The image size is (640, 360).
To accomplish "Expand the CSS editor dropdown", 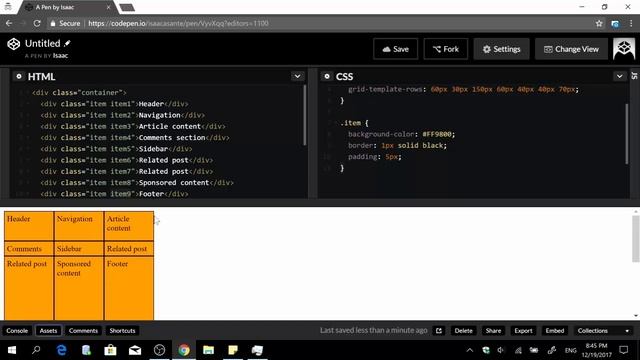I will pyautogui.click(x=620, y=76).
